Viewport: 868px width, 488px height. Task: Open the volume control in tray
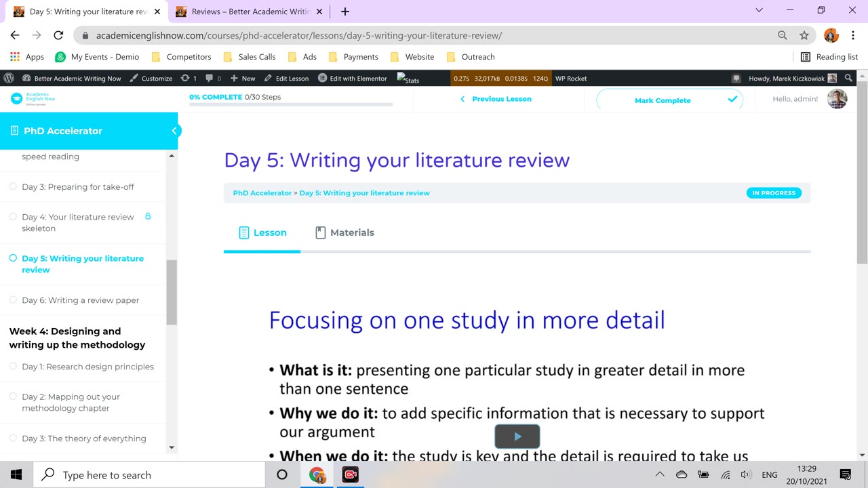(746, 474)
